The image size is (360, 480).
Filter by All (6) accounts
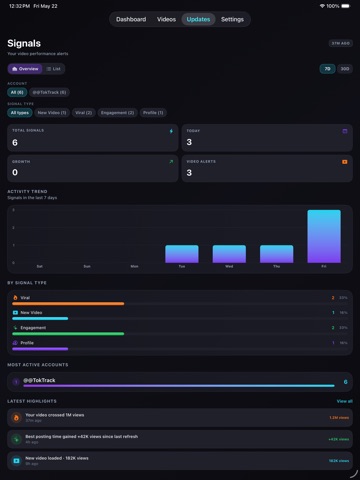17,92
